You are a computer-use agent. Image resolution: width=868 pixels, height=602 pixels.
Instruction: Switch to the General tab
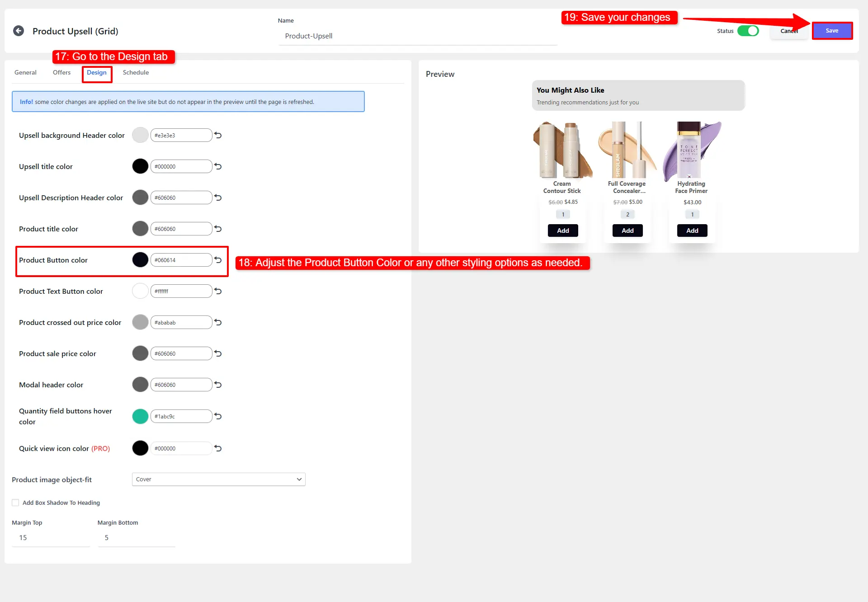25,72
